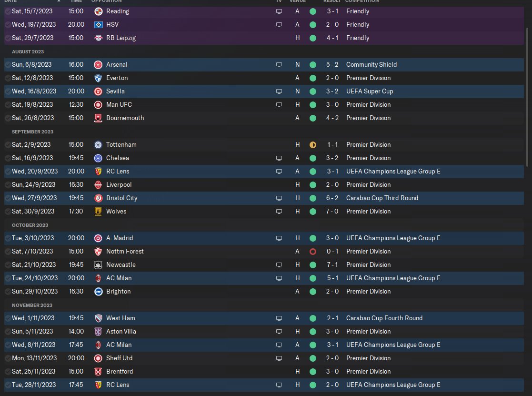Click the Arsenal club badge
The image size is (532, 396).
[x=98, y=64]
